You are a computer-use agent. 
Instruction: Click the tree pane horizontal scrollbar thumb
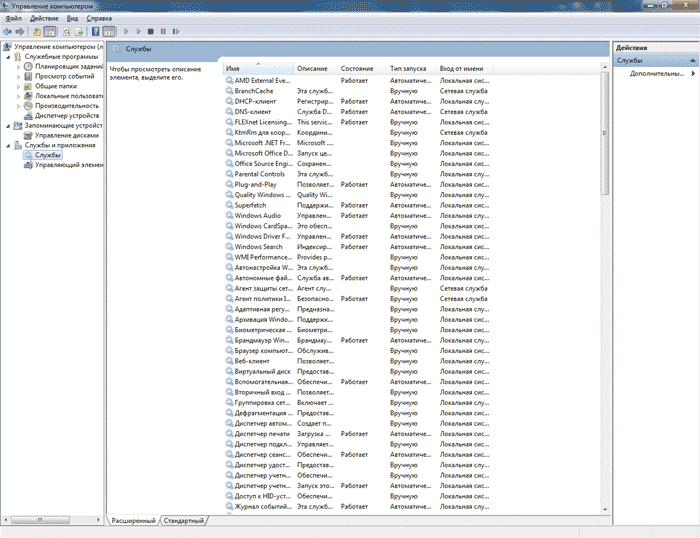(40, 520)
